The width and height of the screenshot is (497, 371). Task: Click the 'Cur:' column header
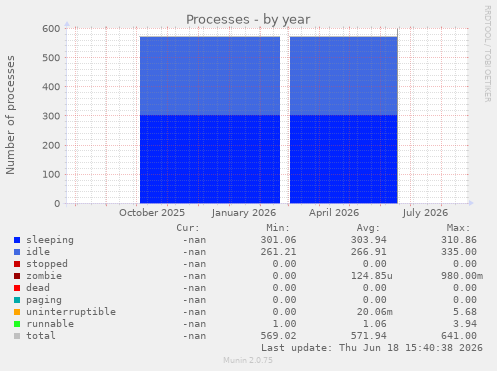188,228
